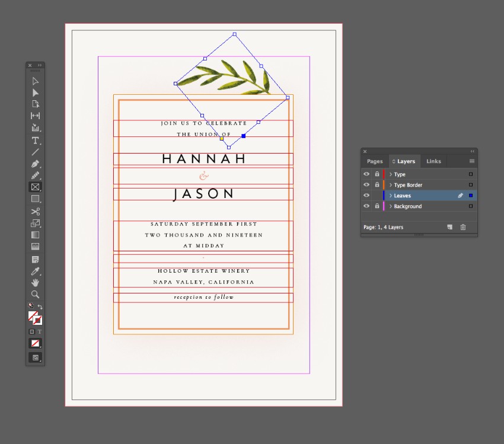
Task: Click the Default Fill and Stroke icon
Action: [31, 305]
